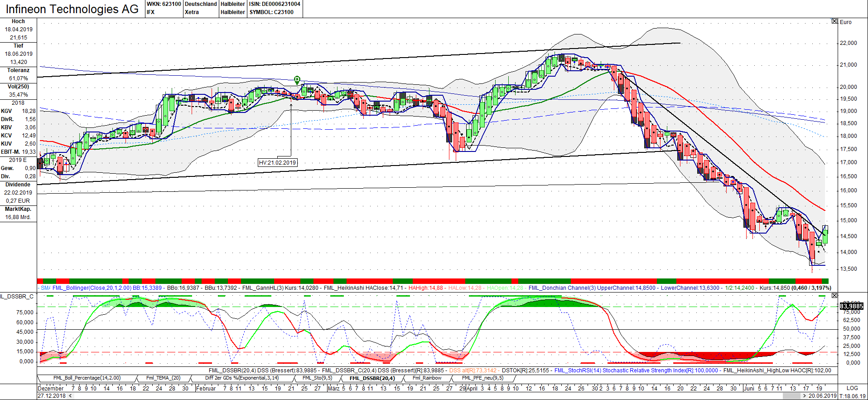Click the KCV value 12,49

(x=29, y=136)
